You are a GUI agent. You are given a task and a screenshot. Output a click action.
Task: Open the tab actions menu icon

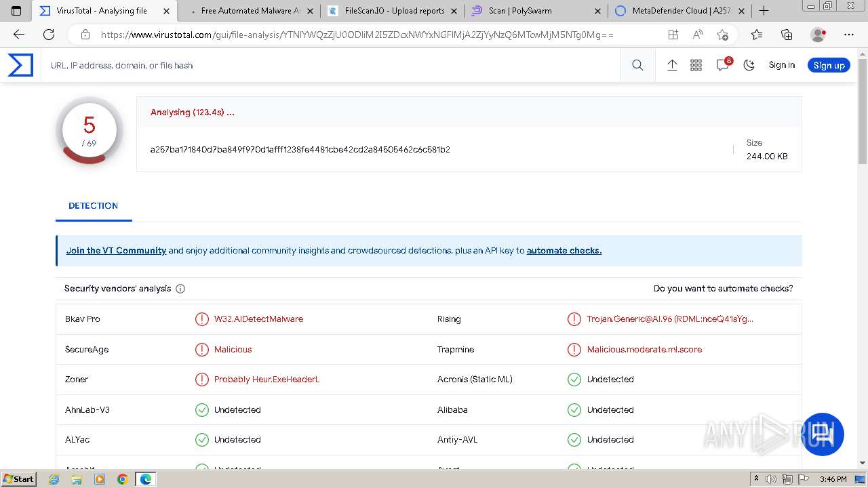(x=16, y=11)
